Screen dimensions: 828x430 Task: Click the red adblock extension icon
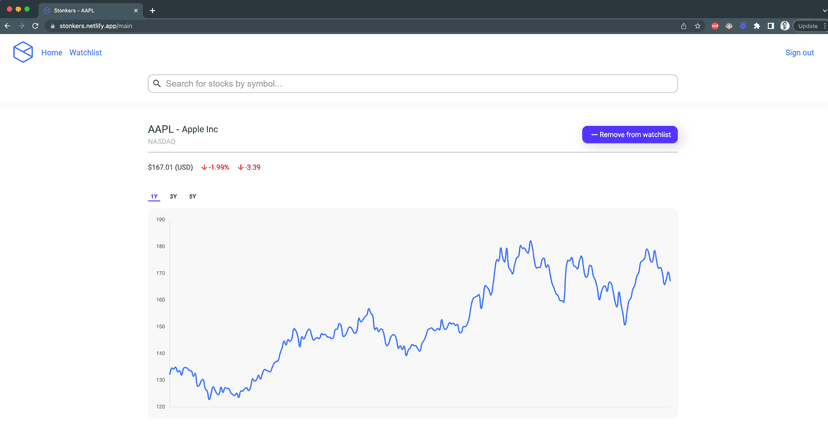(x=715, y=26)
